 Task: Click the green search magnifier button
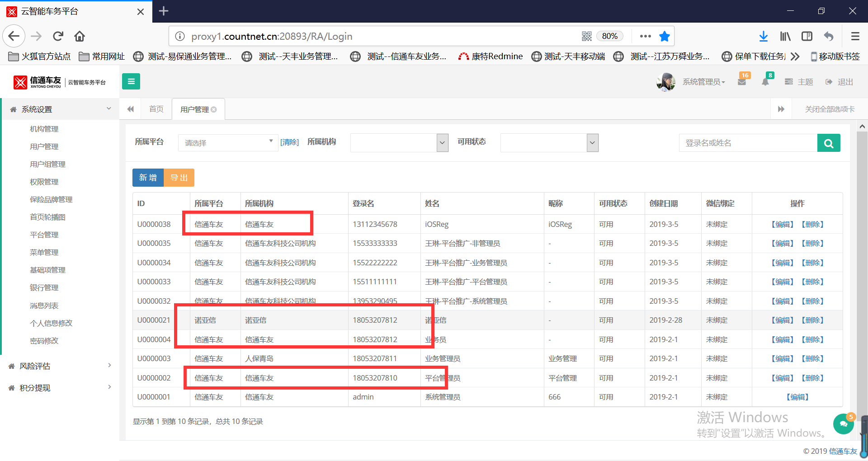(828, 143)
